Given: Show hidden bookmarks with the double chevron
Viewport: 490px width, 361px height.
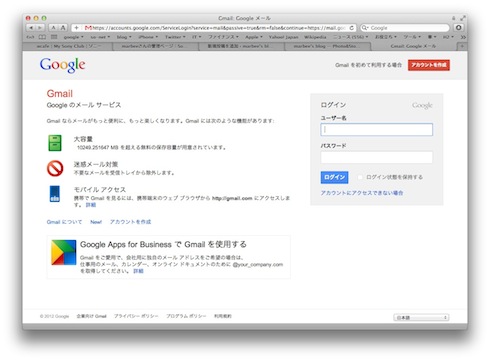Looking at the screenshot, I should (463, 37).
